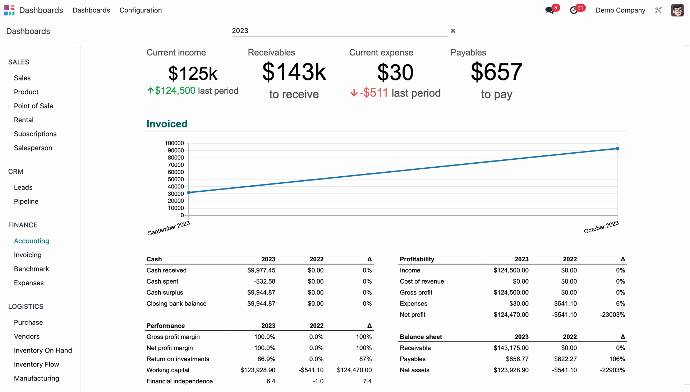Open the Manufacturing dashboard
Image resolution: width=690 pixels, height=392 pixels.
(36, 378)
